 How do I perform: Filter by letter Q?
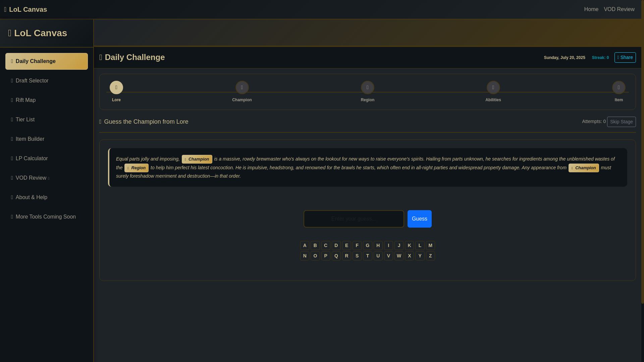tap(336, 256)
